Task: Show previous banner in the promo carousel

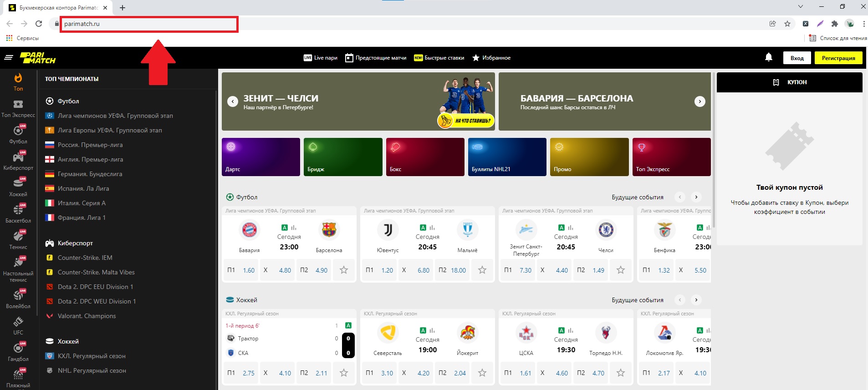Action: coord(233,101)
